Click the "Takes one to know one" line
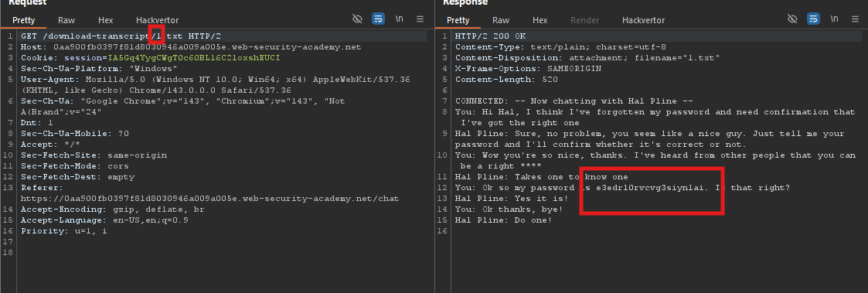868x293 pixels. (x=541, y=177)
